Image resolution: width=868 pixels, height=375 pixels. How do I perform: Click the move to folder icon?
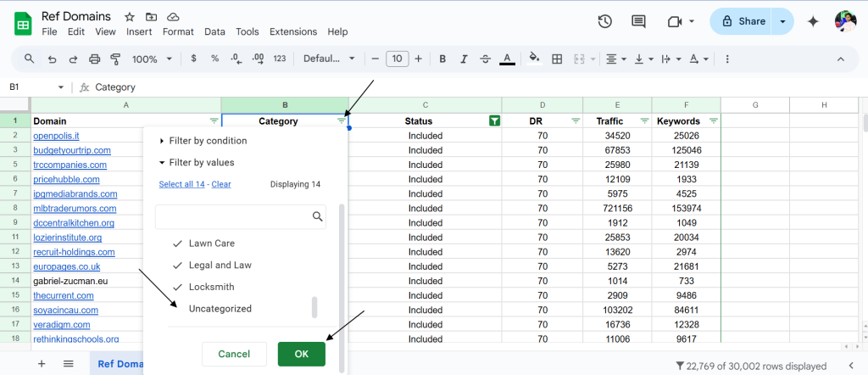[x=151, y=17]
